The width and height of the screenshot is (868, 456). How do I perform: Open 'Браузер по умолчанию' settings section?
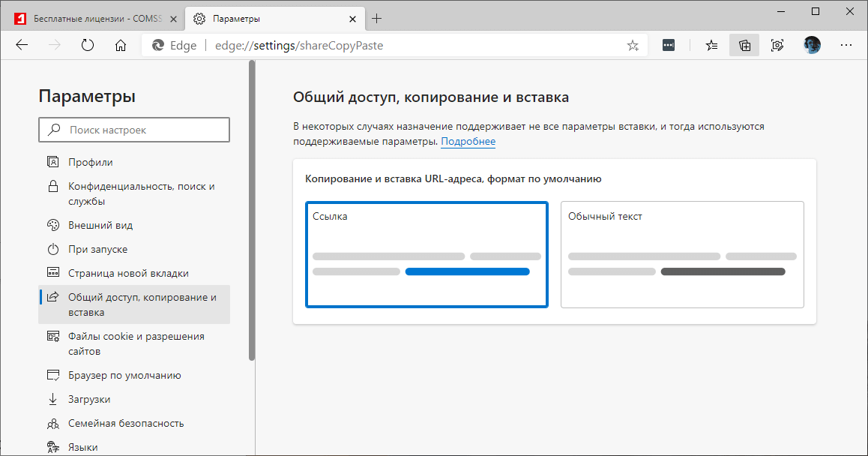tap(124, 375)
